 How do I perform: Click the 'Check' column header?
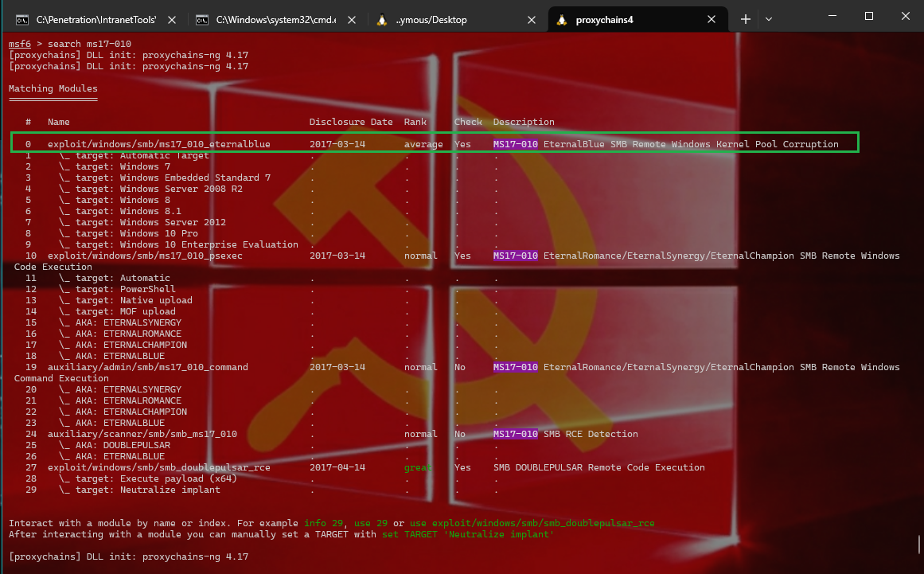468,122
